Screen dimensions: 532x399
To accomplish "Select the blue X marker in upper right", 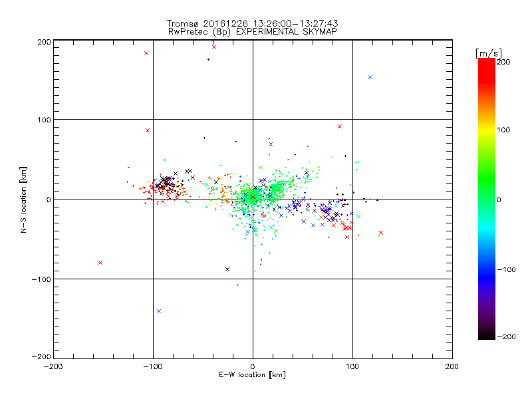I will (370, 77).
